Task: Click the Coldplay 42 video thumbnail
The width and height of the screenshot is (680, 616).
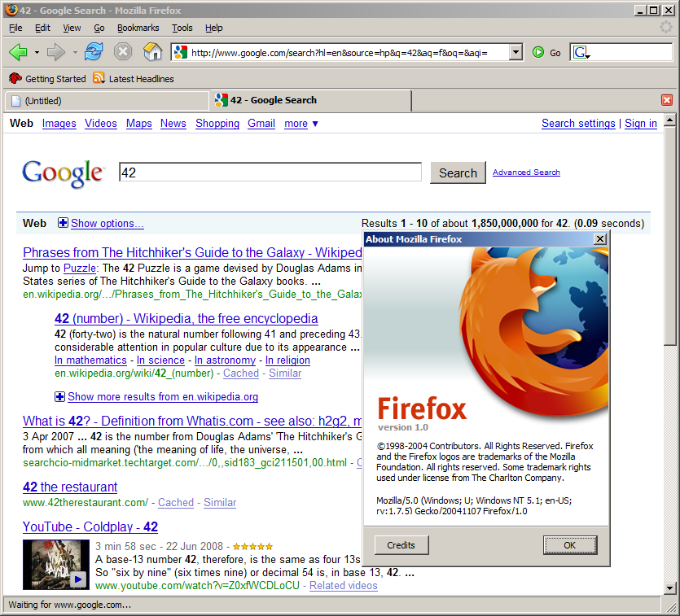Action: (55, 565)
